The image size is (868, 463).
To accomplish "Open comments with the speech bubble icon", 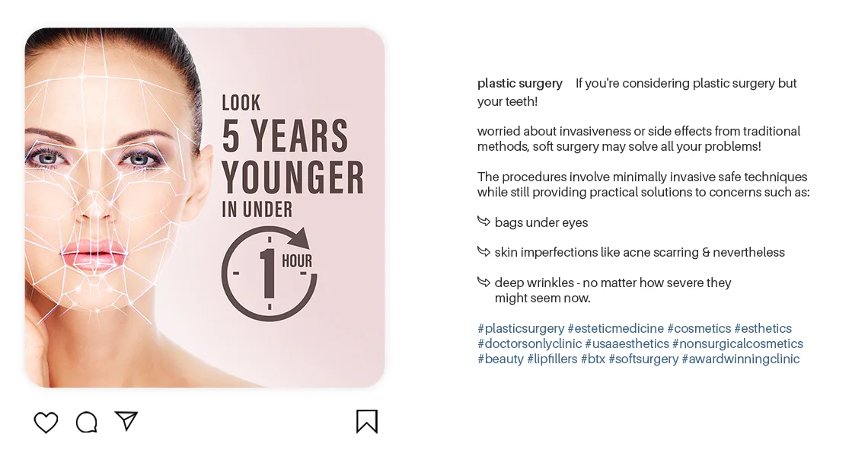I will coord(86,422).
